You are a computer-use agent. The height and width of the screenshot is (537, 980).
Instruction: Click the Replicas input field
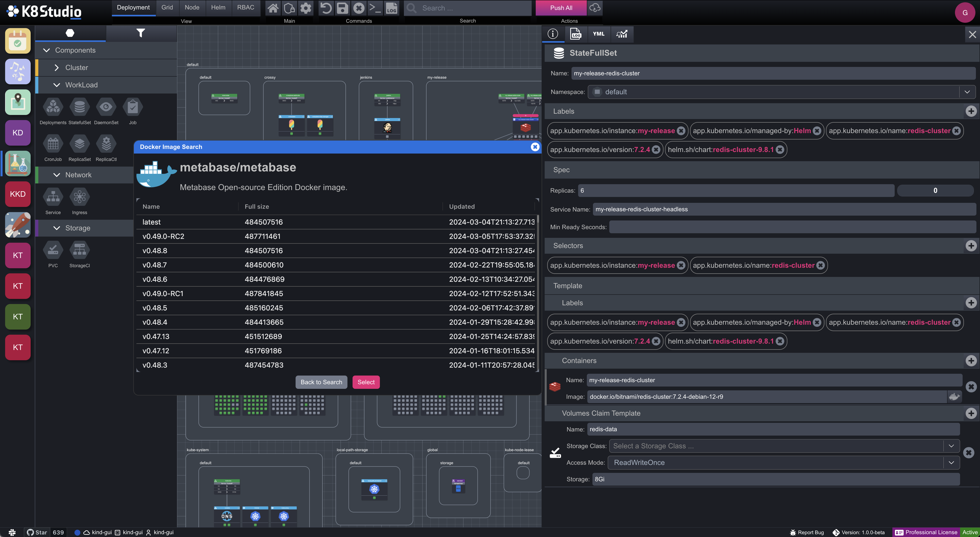point(736,191)
